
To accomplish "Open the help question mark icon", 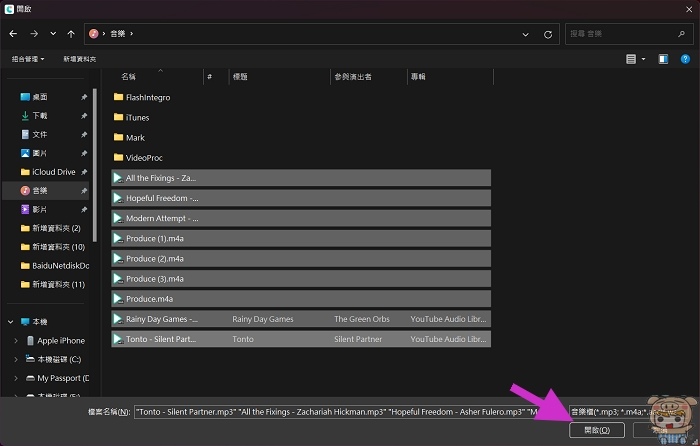I will pos(686,59).
